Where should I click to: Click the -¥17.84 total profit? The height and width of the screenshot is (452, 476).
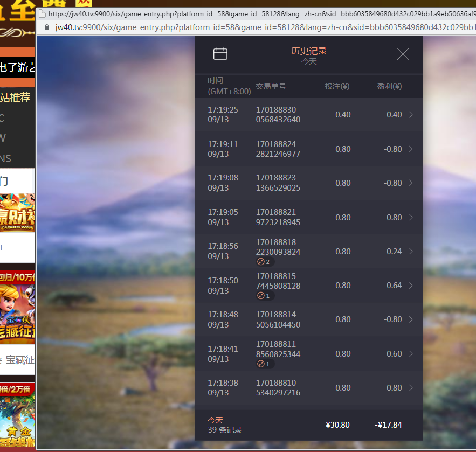(x=388, y=425)
